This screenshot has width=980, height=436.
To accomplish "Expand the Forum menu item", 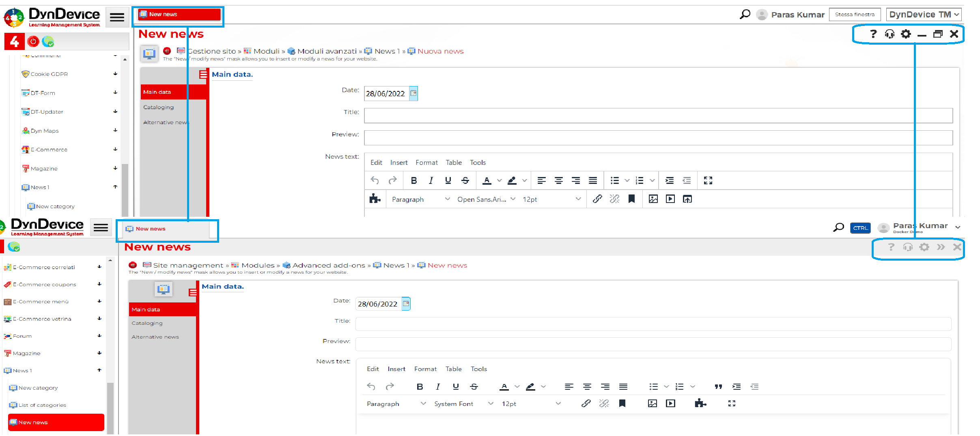I will pos(99,336).
